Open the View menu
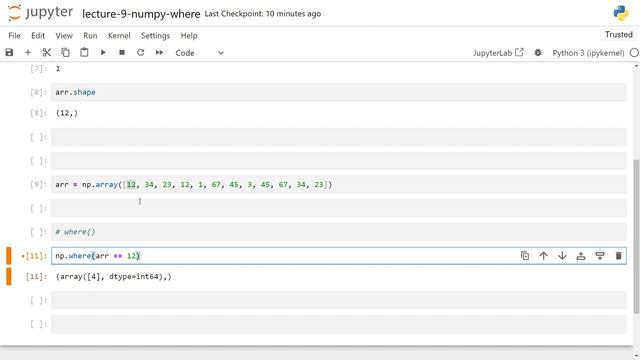The image size is (640, 360). tap(64, 36)
